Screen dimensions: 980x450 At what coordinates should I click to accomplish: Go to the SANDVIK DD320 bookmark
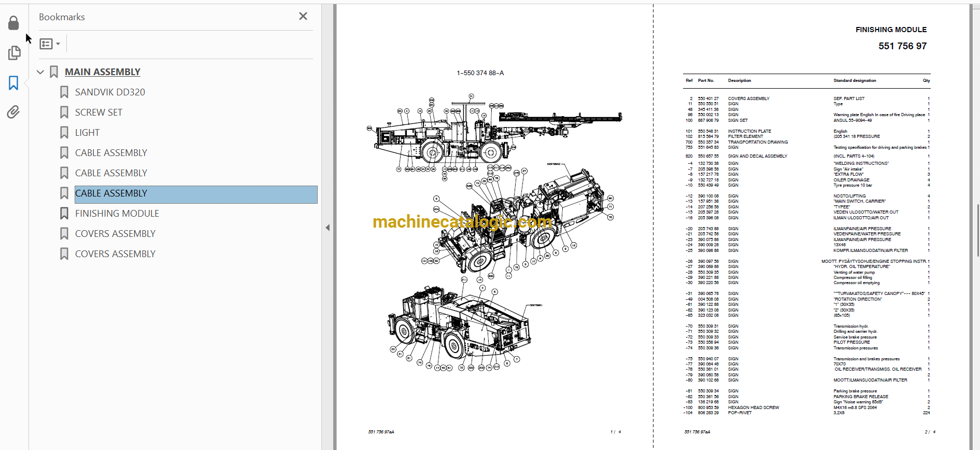coord(110,92)
